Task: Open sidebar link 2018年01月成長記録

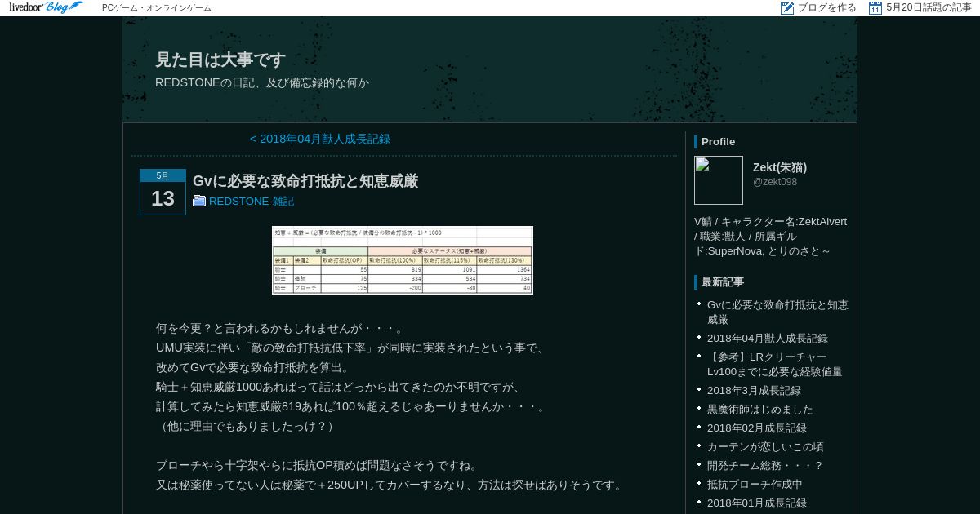Action: (757, 503)
